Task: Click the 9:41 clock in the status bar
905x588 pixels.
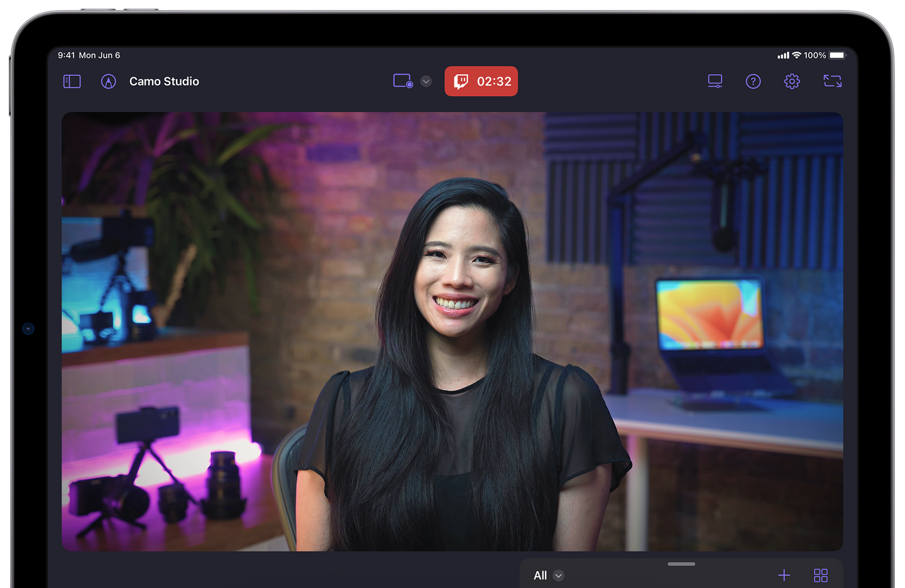Action: (66, 55)
